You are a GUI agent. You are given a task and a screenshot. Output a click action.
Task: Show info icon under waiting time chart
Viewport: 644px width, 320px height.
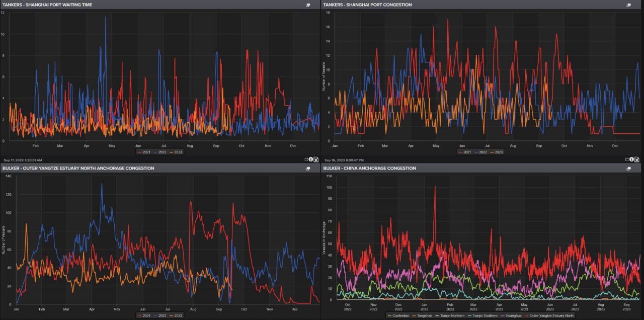tap(311, 159)
